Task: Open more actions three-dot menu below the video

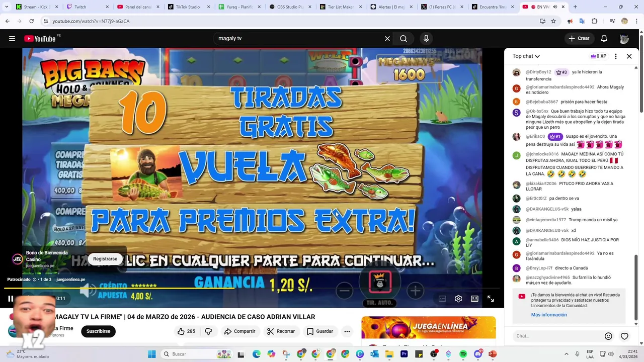Action: point(347,331)
